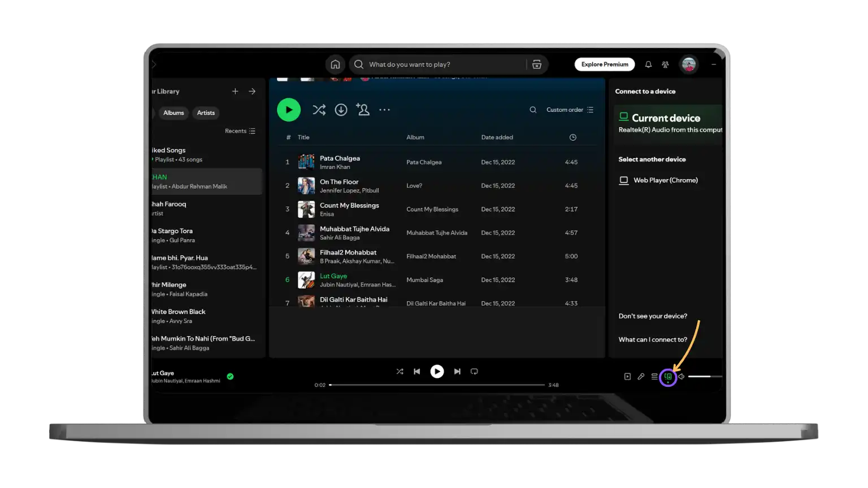Click the "Don't see your device?" link
868x488 pixels.
click(x=653, y=316)
